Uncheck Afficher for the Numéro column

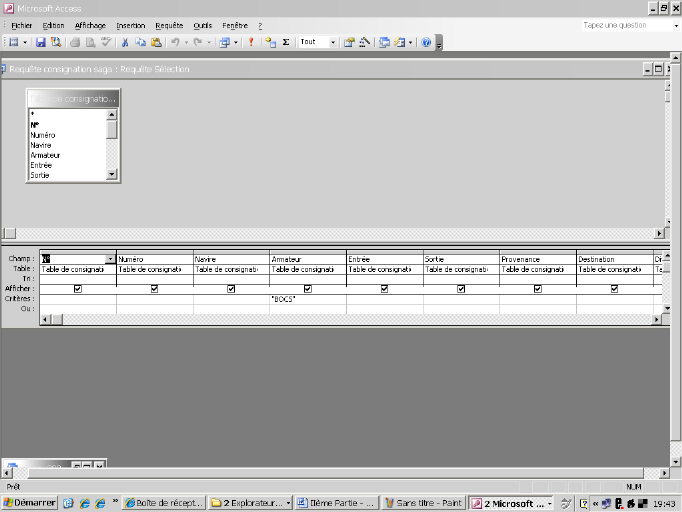(x=154, y=289)
